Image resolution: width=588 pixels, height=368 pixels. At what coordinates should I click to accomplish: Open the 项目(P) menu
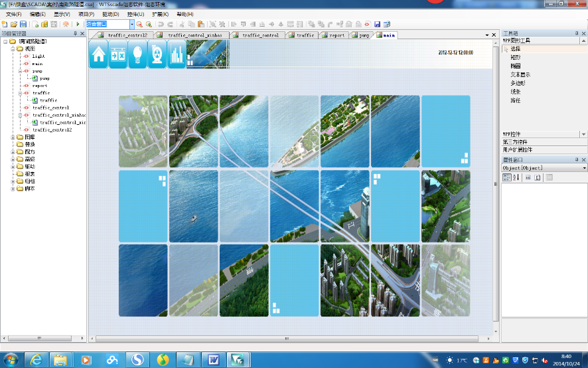[x=86, y=14]
